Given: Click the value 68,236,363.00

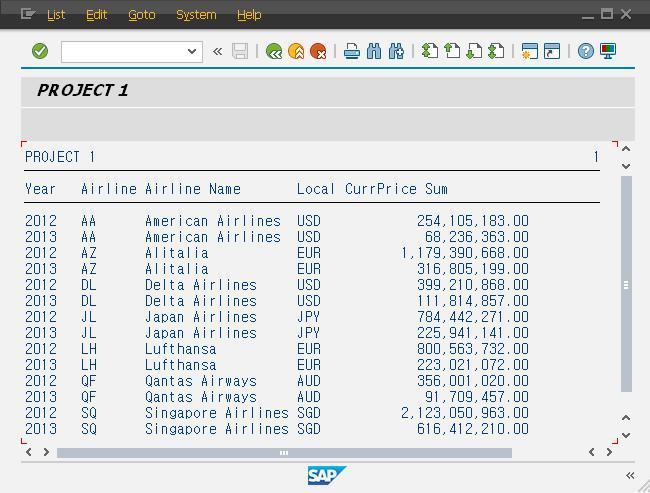Looking at the screenshot, I should [x=477, y=237].
